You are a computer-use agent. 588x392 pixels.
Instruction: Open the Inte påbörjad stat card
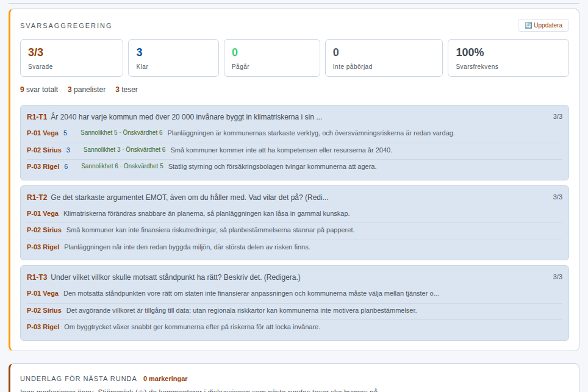click(384, 58)
